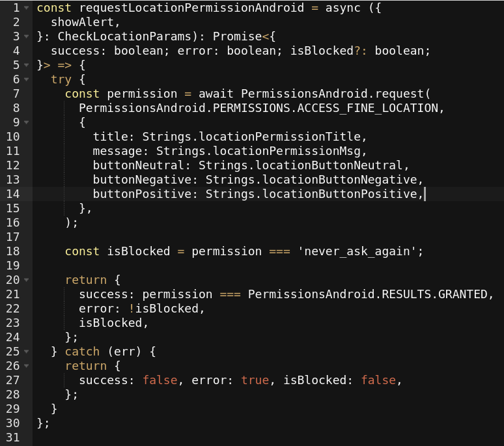Place cursor on ACCESS_FINE_LOCATION constant
Viewport: 504px width, 446px height.
(x=368, y=108)
